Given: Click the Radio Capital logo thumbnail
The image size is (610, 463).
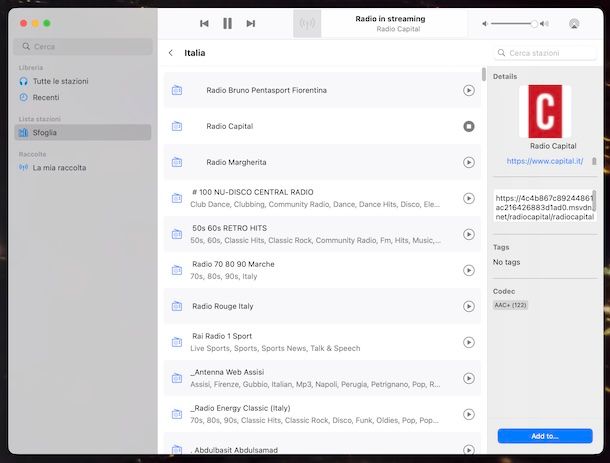Looking at the screenshot, I should [545, 111].
